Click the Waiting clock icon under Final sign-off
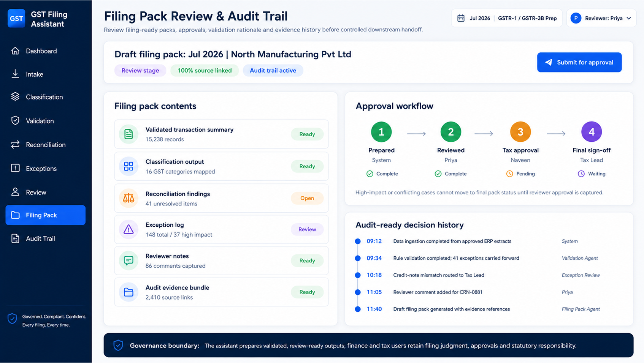This screenshot has width=644, height=363. point(581,174)
